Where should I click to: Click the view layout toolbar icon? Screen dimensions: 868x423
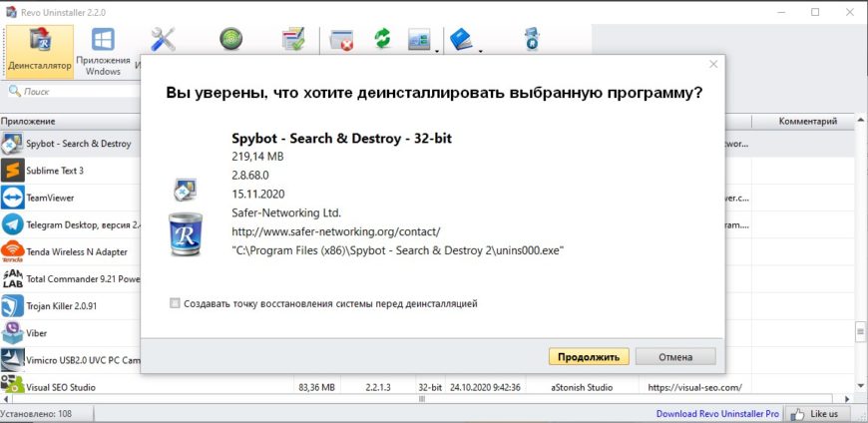pyautogui.click(x=419, y=40)
